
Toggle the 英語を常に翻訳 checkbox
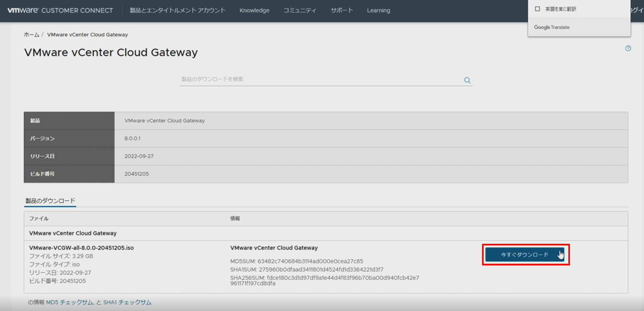pyautogui.click(x=537, y=9)
